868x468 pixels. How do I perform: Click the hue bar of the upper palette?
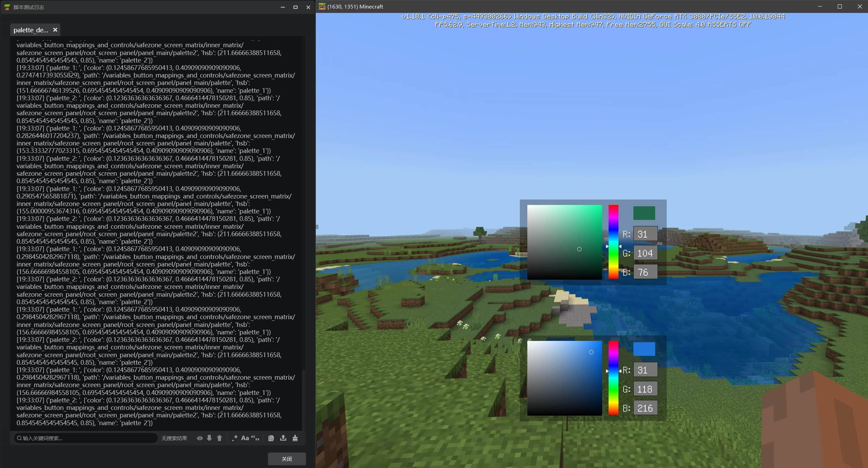tap(613, 242)
